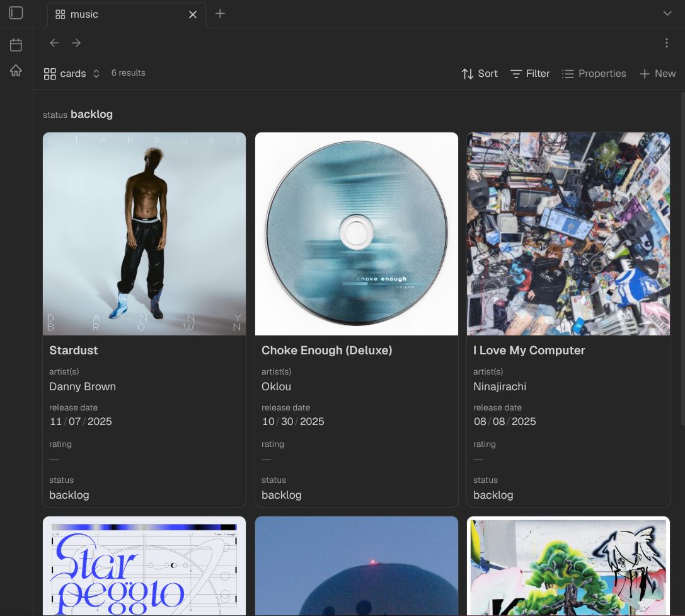Screen dimensions: 685x616
Task: Expand the tab list chevron
Action: pyautogui.click(x=667, y=13)
